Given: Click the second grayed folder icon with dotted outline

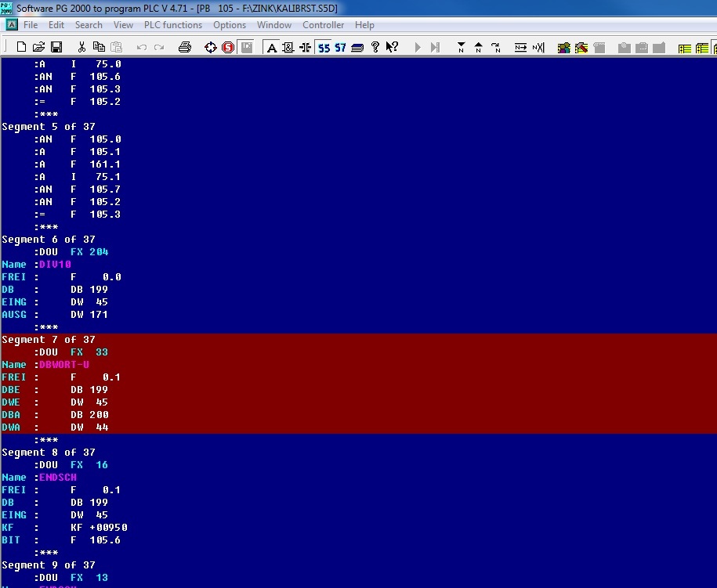Looking at the screenshot, I should tap(642, 47).
